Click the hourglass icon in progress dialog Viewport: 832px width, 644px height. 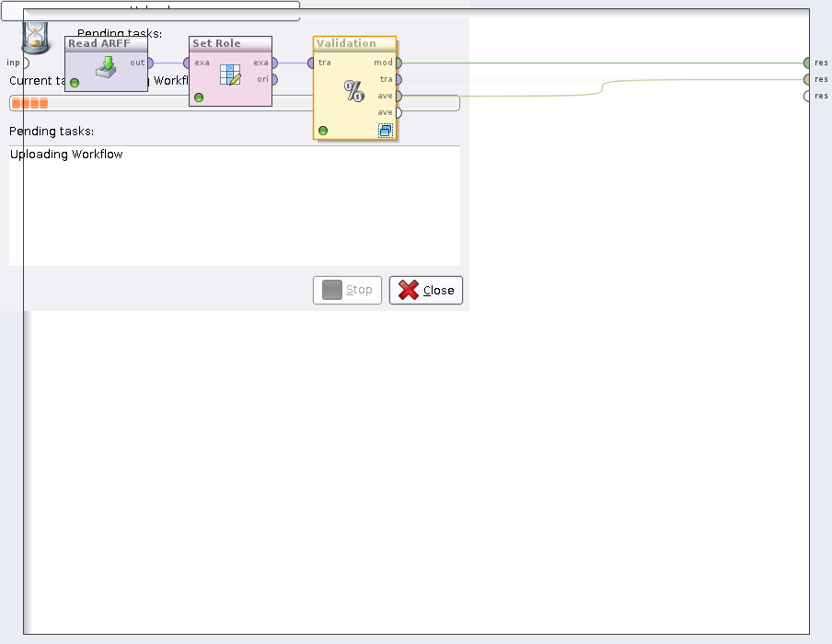35,37
